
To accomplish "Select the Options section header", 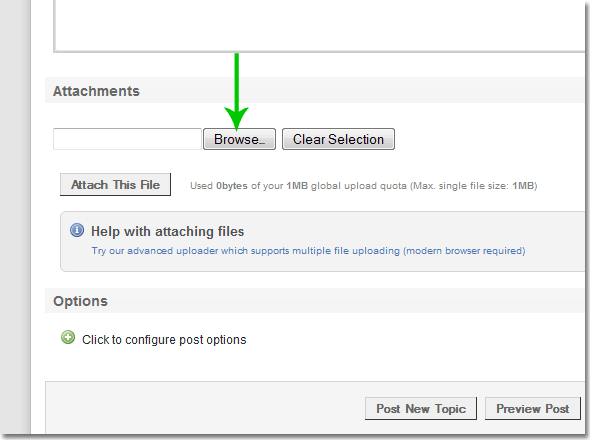I will click(x=80, y=301).
